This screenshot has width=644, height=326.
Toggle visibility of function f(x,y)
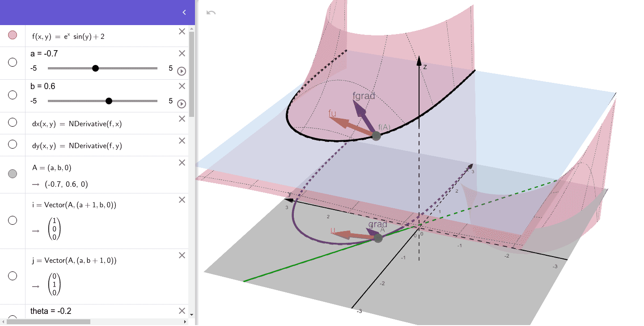click(12, 34)
